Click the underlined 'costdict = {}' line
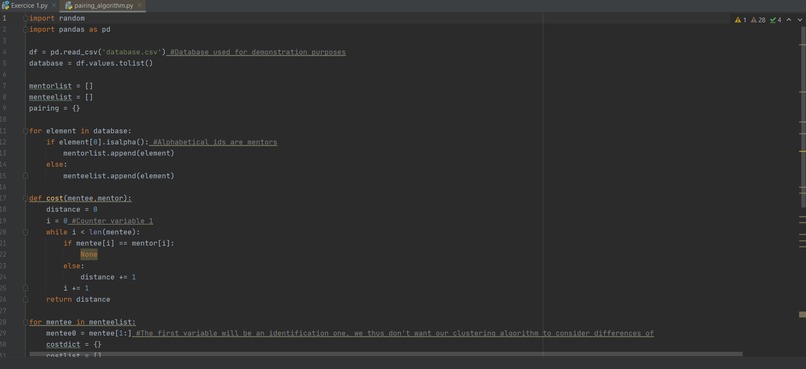Viewport: 806px width, 369px height. [x=74, y=345]
